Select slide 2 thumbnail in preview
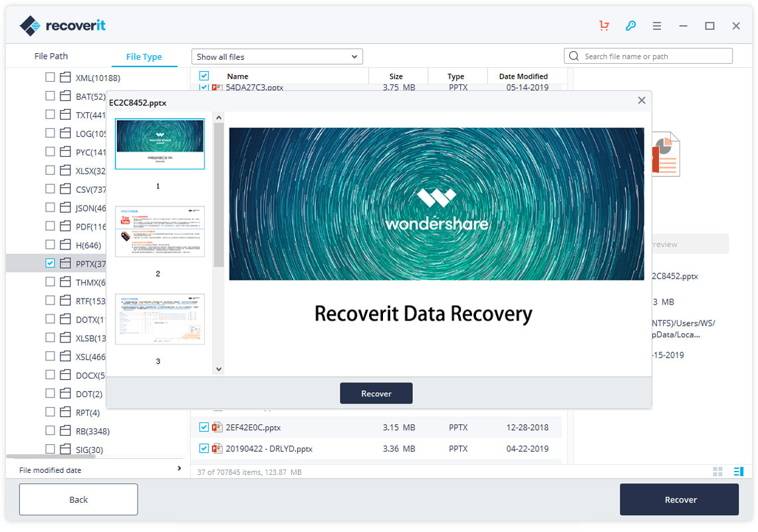Viewport: 758px width, 532px height. [x=160, y=231]
